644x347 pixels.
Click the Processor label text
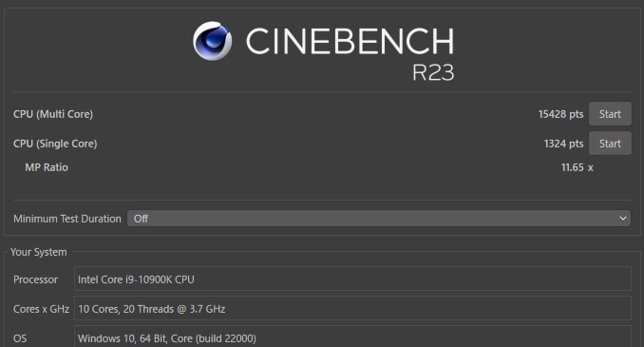pos(35,280)
